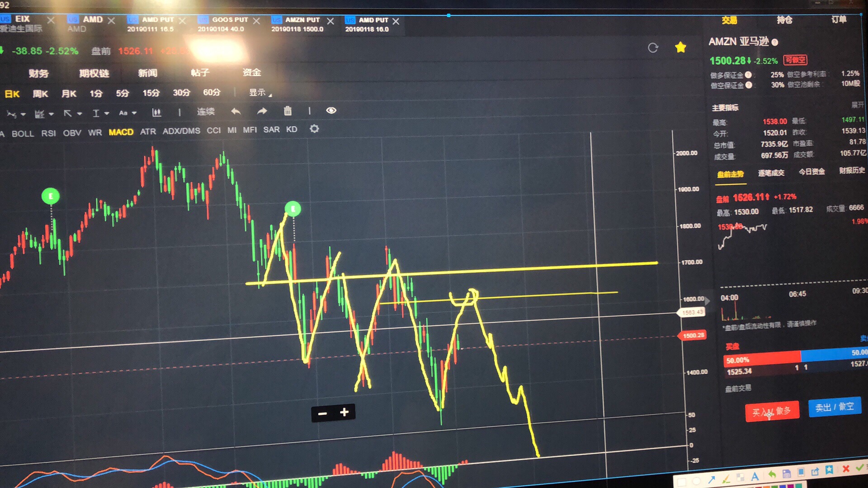The width and height of the screenshot is (868, 488).
Task: Close the EIX tab
Action: 51,20
